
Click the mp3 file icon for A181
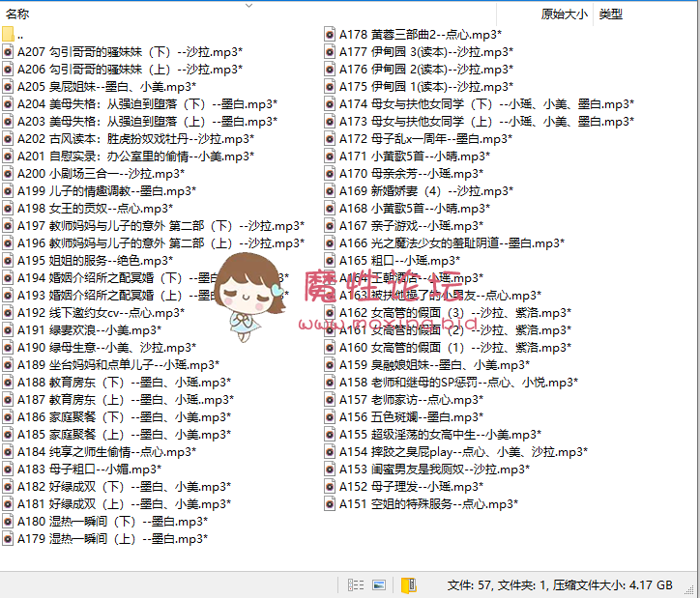point(8,504)
